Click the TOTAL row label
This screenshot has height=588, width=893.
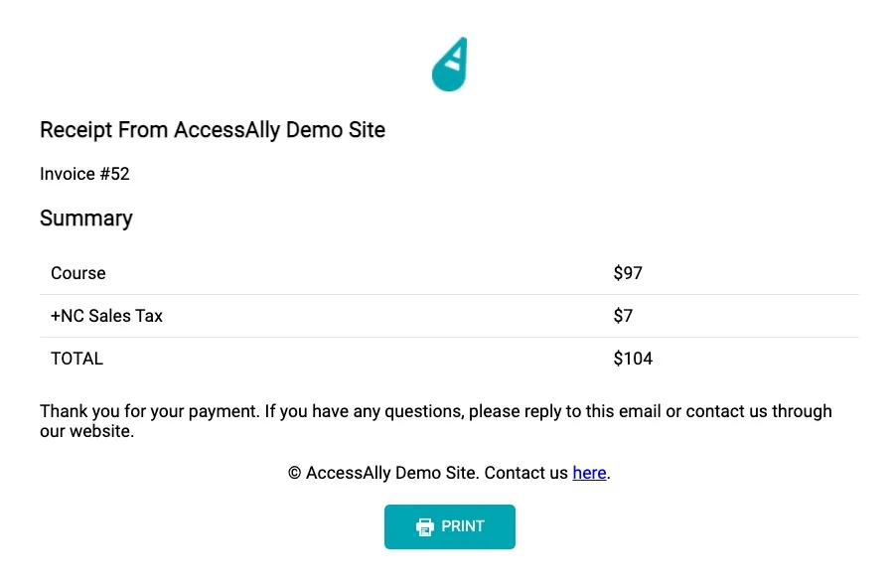pos(76,359)
